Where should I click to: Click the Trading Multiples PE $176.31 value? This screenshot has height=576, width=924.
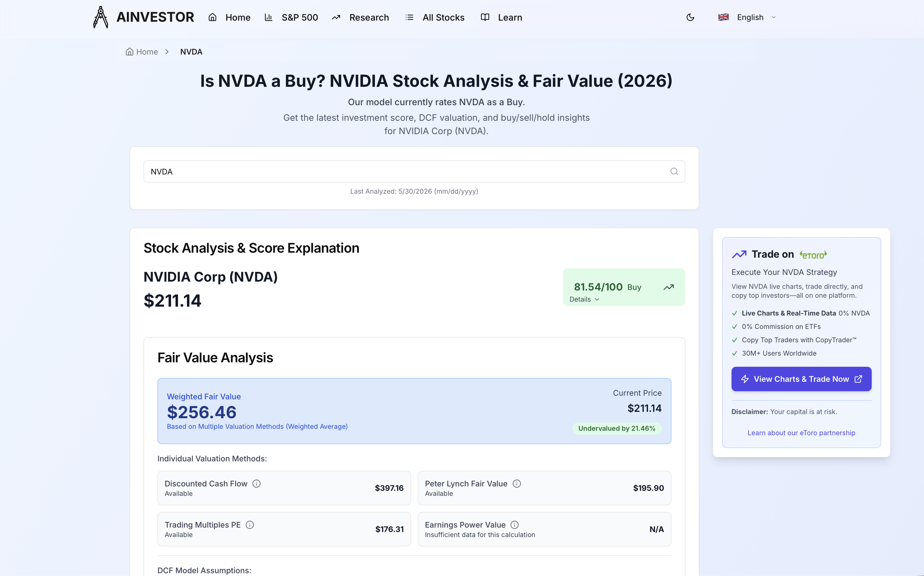(x=389, y=529)
